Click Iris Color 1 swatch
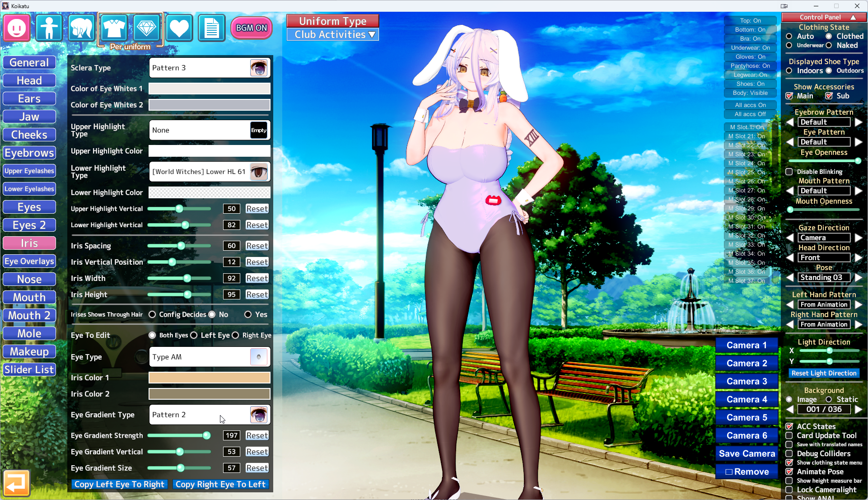Screen dimensions: 868x500 210,378
